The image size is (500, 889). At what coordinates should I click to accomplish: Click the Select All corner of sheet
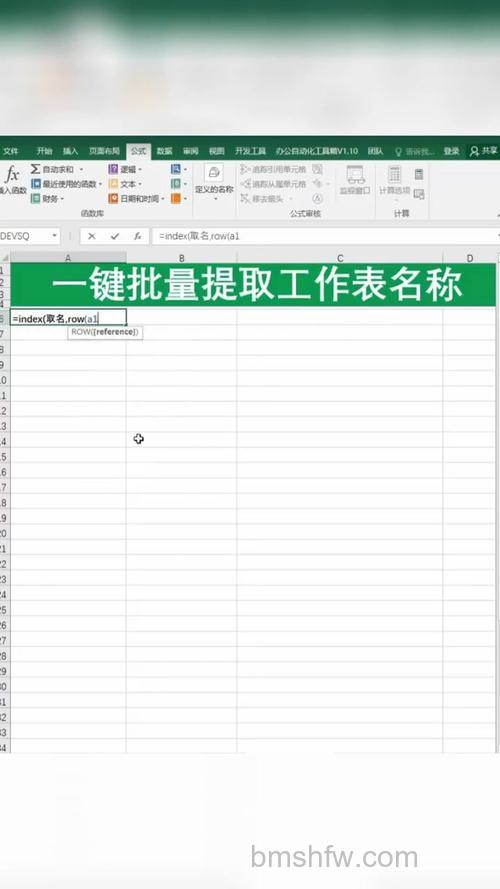(5, 258)
